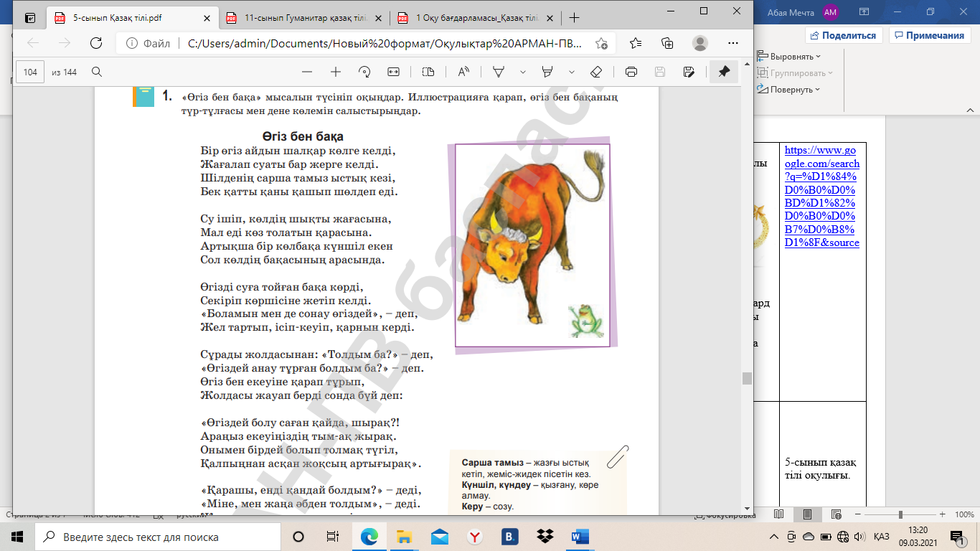Viewport: 980px width, 551px height.
Task: Fit the PDF to page width
Action: pyautogui.click(x=393, y=72)
